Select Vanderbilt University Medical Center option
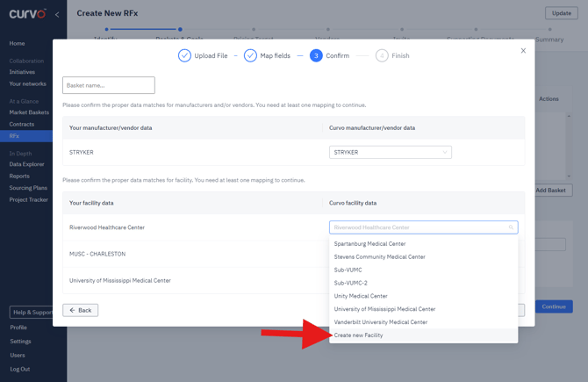The height and width of the screenshot is (382, 588). tap(381, 322)
